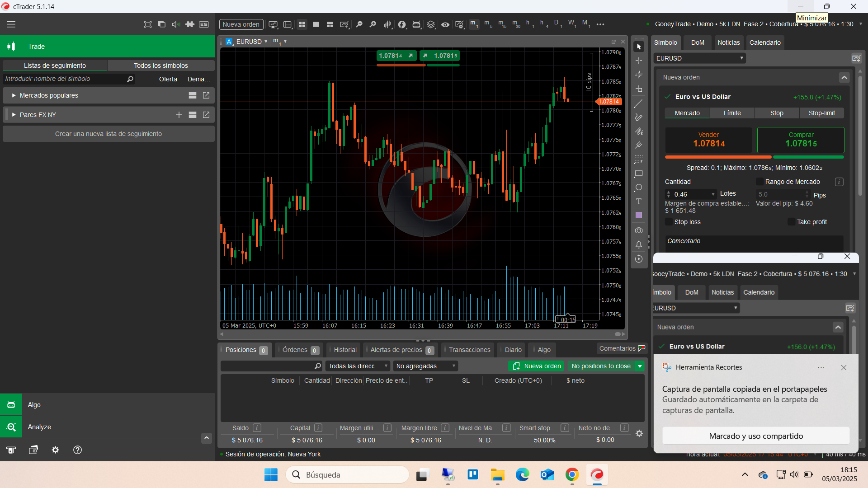Click the zoom in magnifier in top toolbar
This screenshot has height=488, width=868.
(373, 24)
